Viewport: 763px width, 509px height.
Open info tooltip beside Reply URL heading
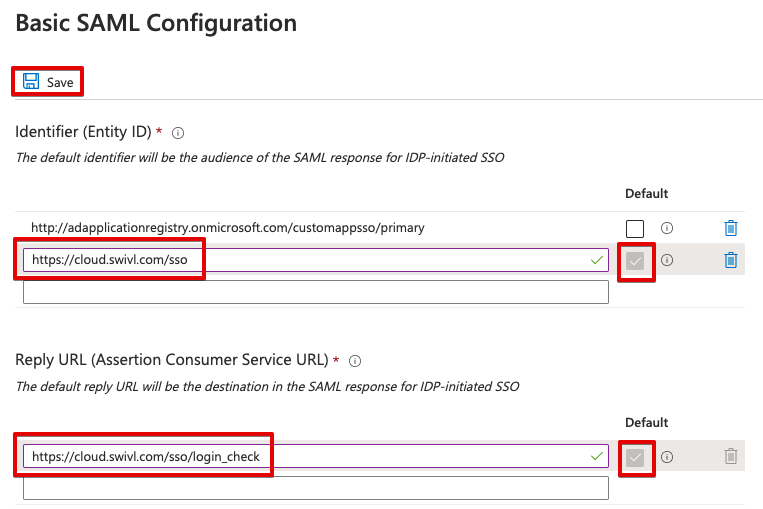point(355,361)
